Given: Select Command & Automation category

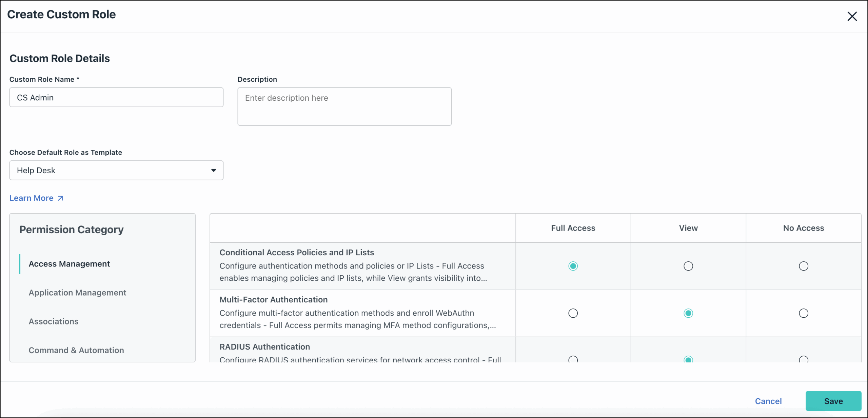Looking at the screenshot, I should pyautogui.click(x=76, y=350).
